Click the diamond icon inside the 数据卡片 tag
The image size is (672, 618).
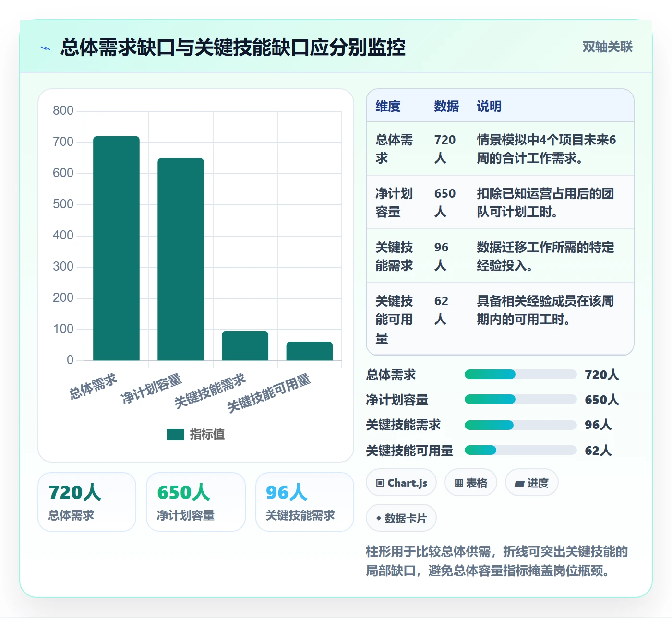[379, 518]
